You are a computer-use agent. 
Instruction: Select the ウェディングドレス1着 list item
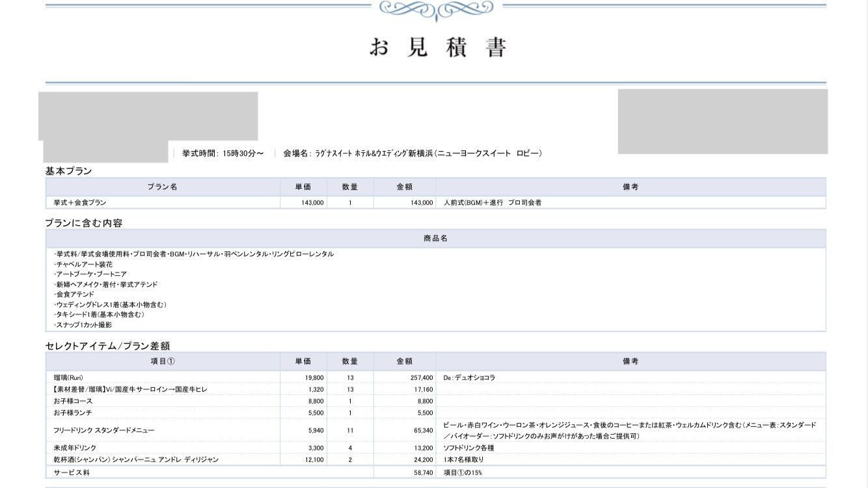tap(111, 305)
